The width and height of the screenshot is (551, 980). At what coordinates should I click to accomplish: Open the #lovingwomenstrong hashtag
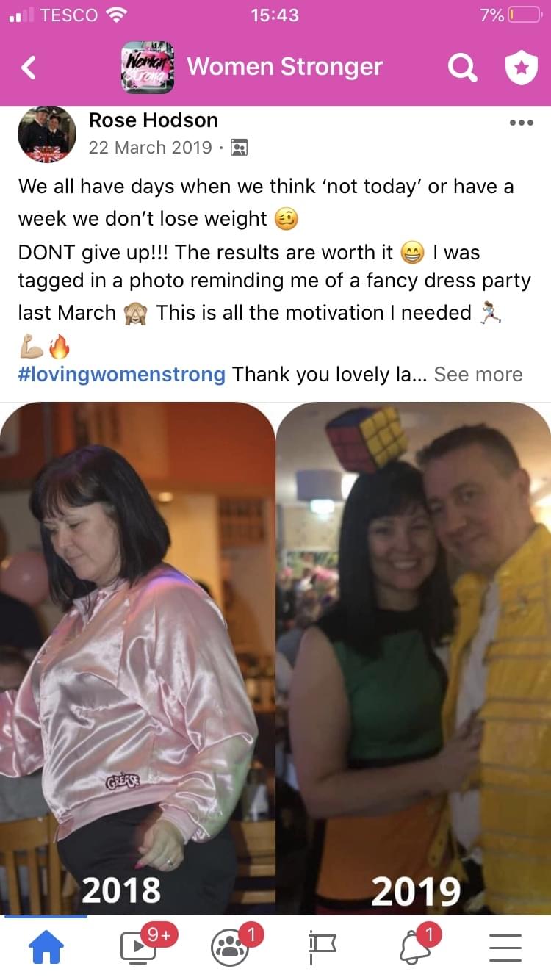pyautogui.click(x=122, y=374)
